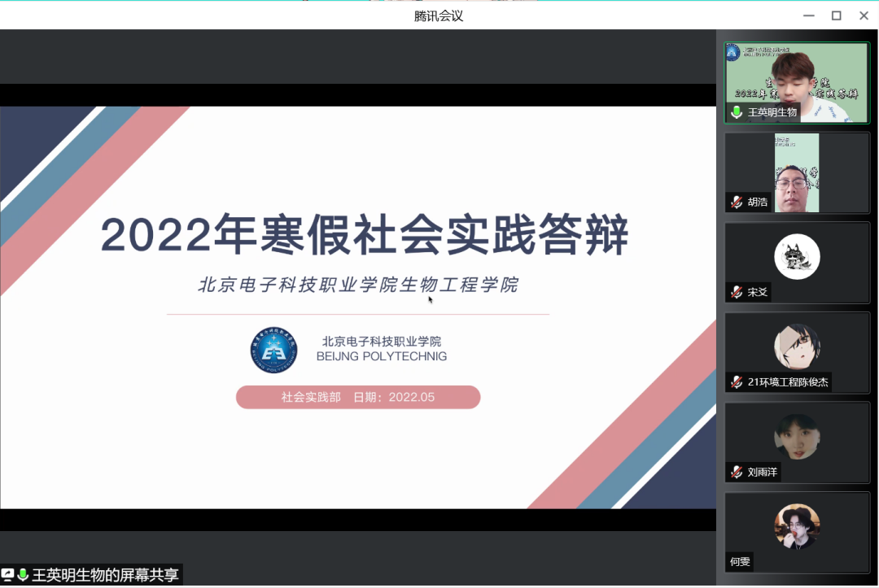Click the slide title 2022年寒假社会实践答辩
The image size is (879, 588).
point(365,236)
